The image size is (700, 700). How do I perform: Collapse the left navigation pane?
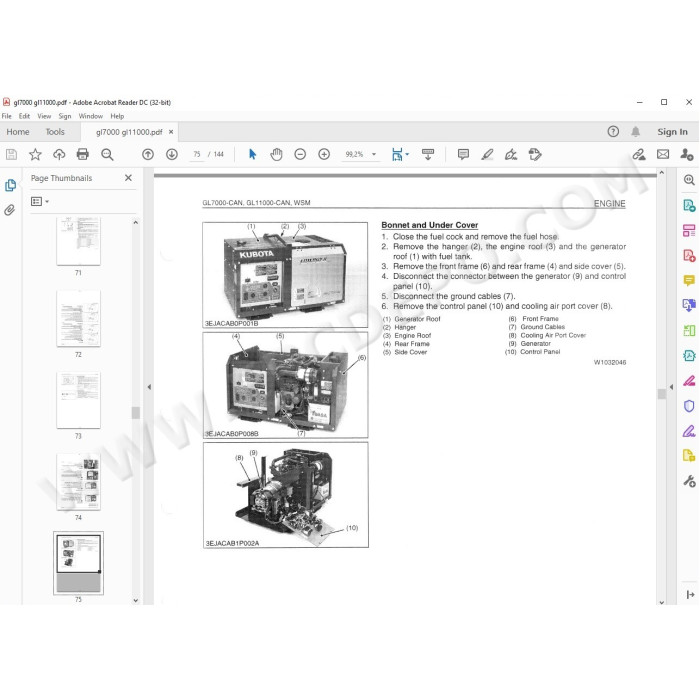[x=149, y=387]
